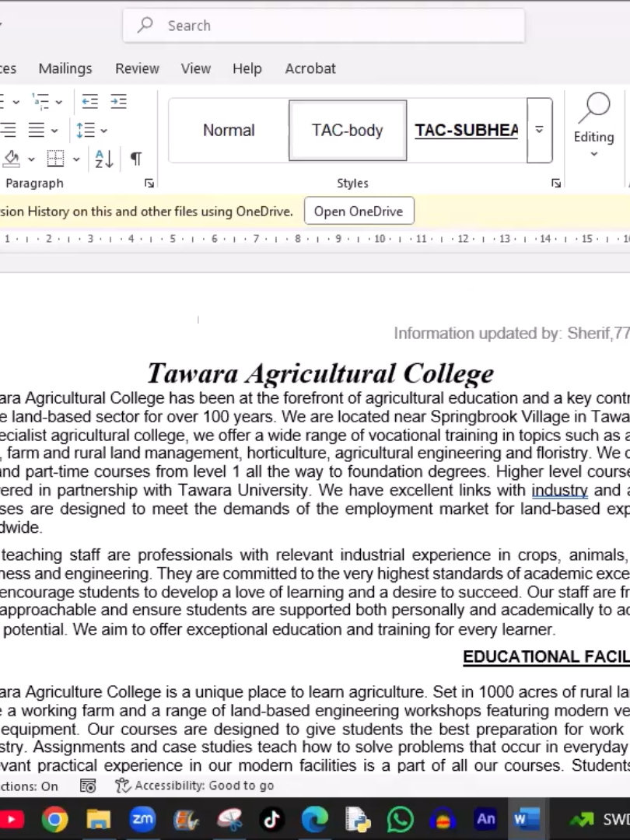This screenshot has height=840, width=630.
Task: Click the Justify alignment icon
Action: [x=36, y=130]
